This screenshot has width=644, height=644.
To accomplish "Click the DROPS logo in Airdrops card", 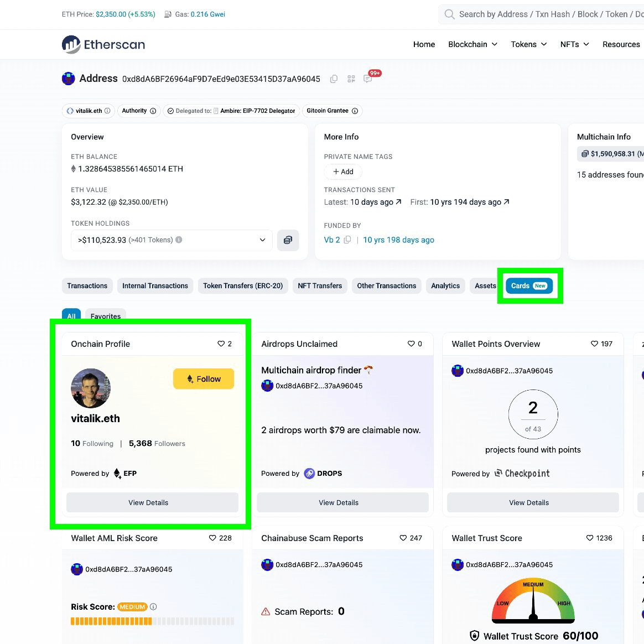I will pyautogui.click(x=323, y=473).
